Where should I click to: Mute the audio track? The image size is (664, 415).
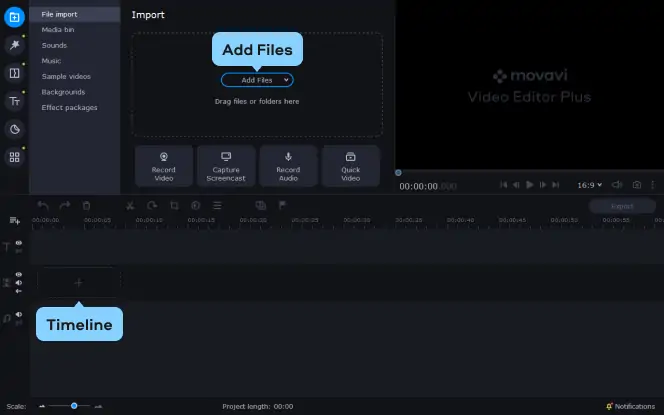(19, 315)
